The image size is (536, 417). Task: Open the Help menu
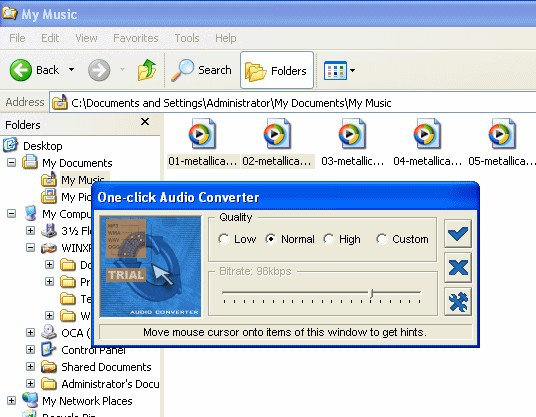[226, 38]
